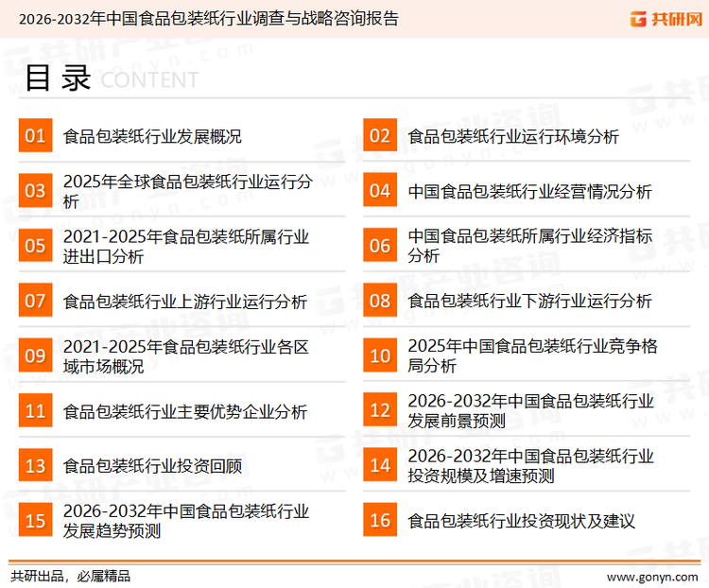Screen dimensions: 709x588
Task: Click the orange 16 number badge
Action: tap(380, 521)
